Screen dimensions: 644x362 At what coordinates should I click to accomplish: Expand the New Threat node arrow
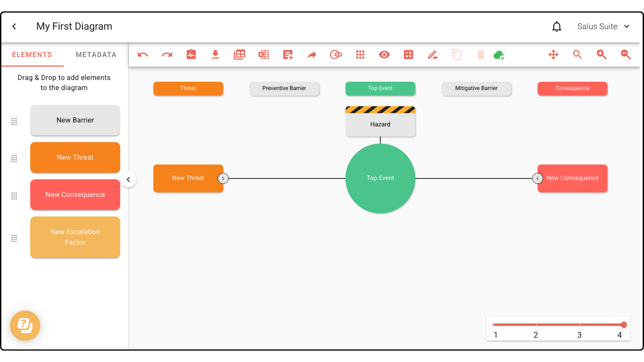223,178
